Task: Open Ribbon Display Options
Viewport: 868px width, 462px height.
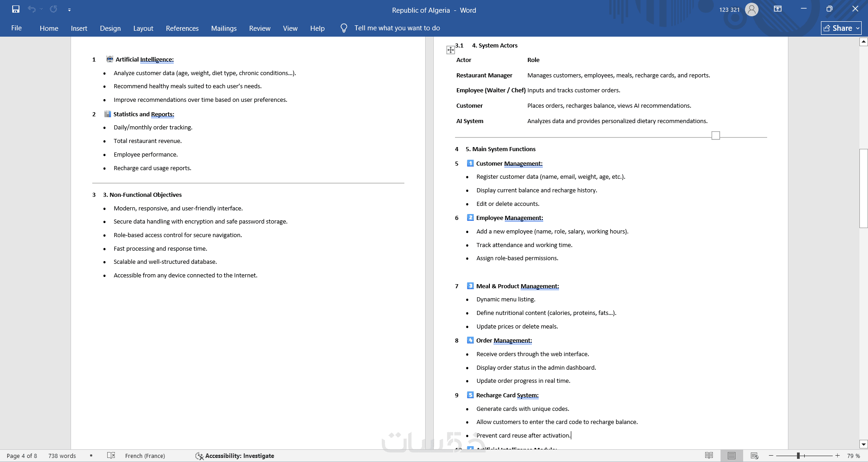Action: pyautogui.click(x=778, y=9)
